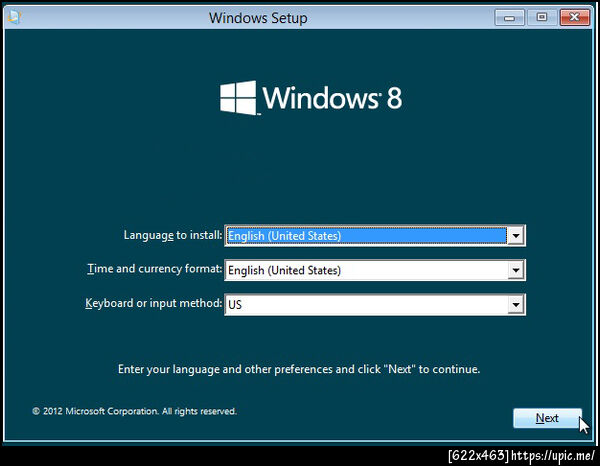The height and width of the screenshot is (466, 600).
Task: Expand the Time and currency format dropdown arrow
Action: [515, 270]
